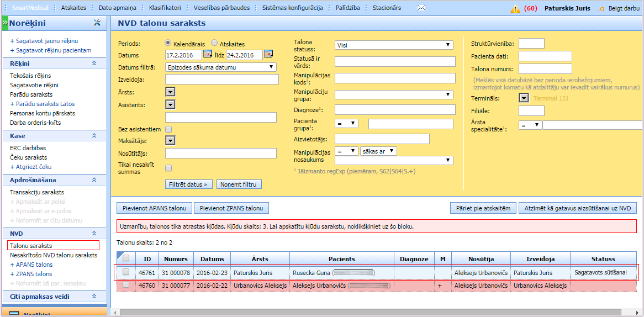Click the warning triangle alert icon
The width and height of the screenshot is (644, 317).
coord(515,9)
